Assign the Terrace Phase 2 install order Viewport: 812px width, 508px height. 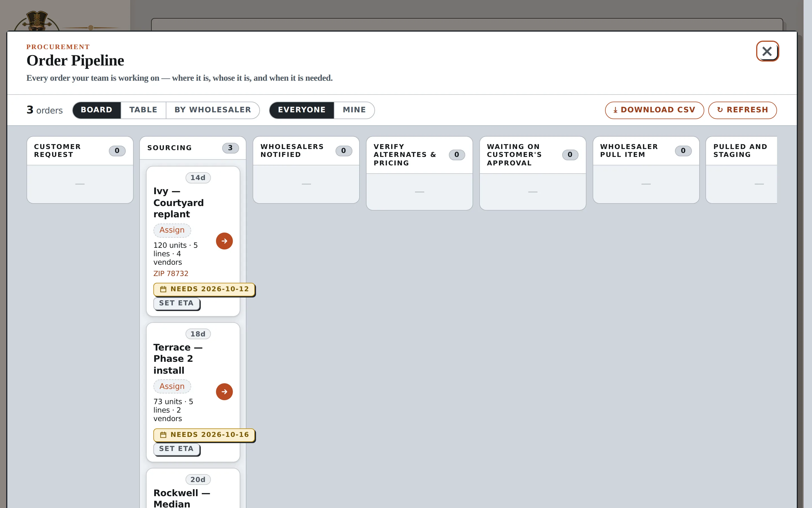172,386
